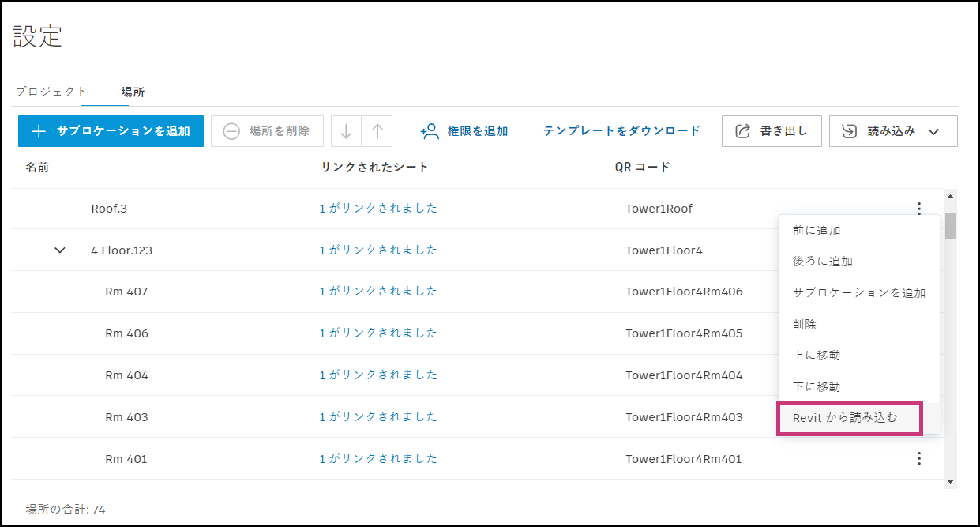This screenshot has height=527, width=980.
Task: Expand the Roof.3 row options menu
Action: click(918, 208)
